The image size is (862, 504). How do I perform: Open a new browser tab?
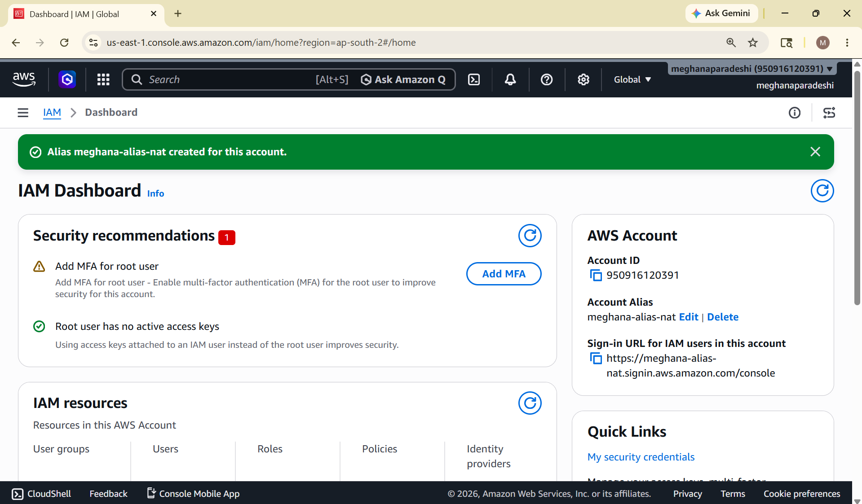(178, 13)
